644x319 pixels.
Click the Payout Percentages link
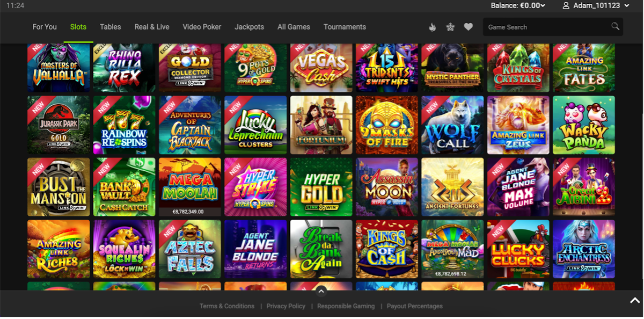coord(415,306)
